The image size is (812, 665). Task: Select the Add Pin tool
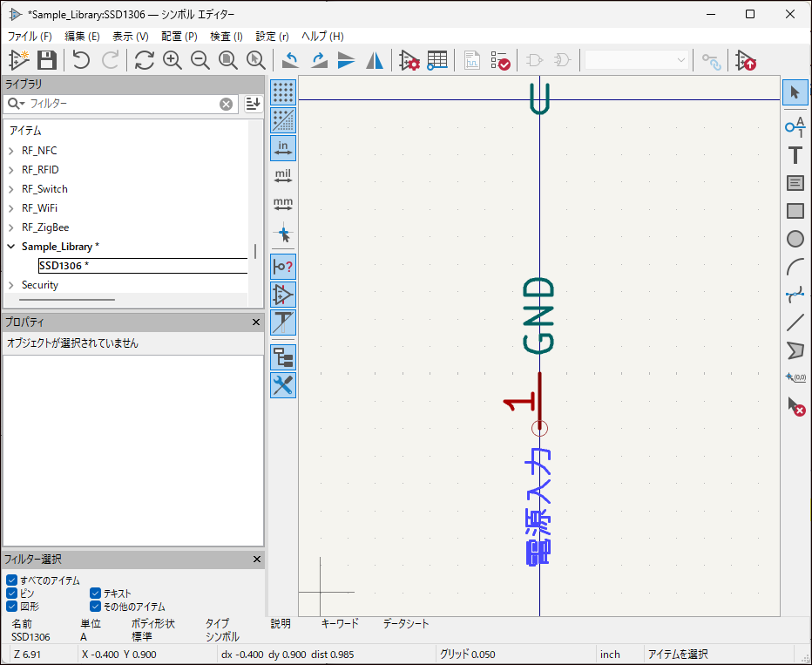coord(795,125)
